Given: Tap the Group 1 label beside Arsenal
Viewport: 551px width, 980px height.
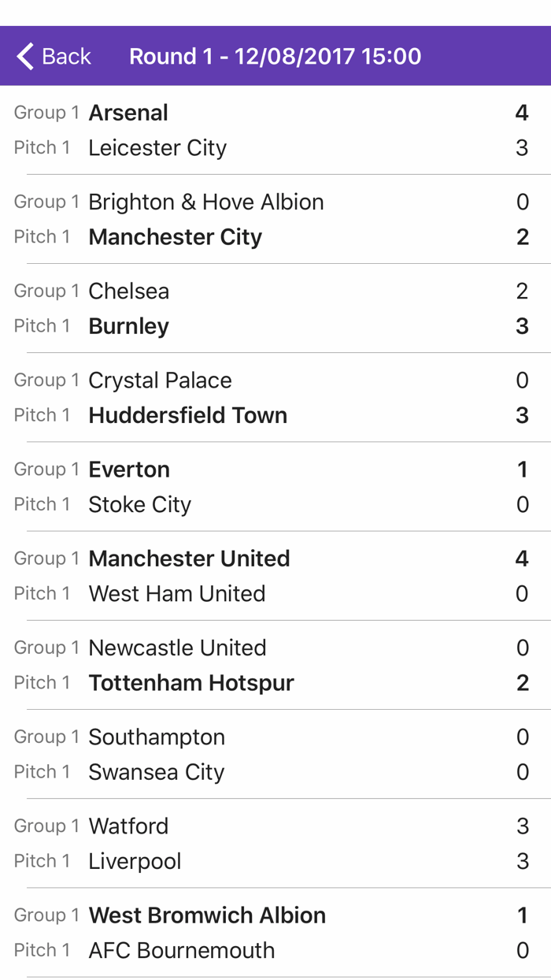Looking at the screenshot, I should [46, 113].
